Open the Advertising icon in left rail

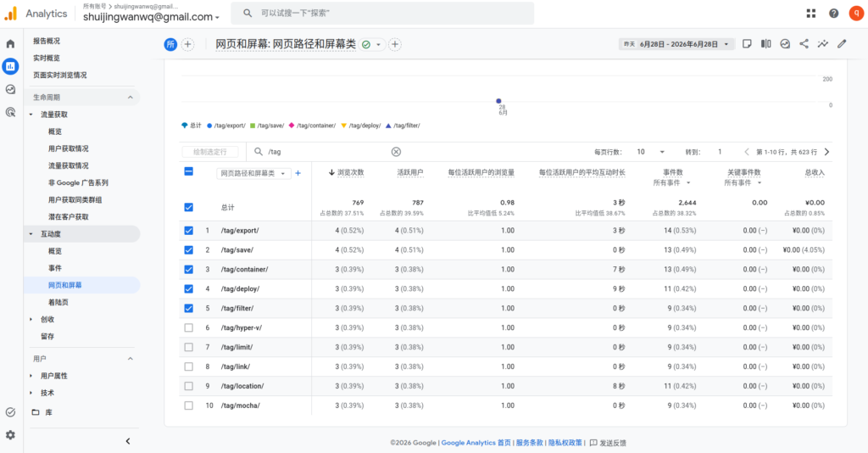[10, 113]
